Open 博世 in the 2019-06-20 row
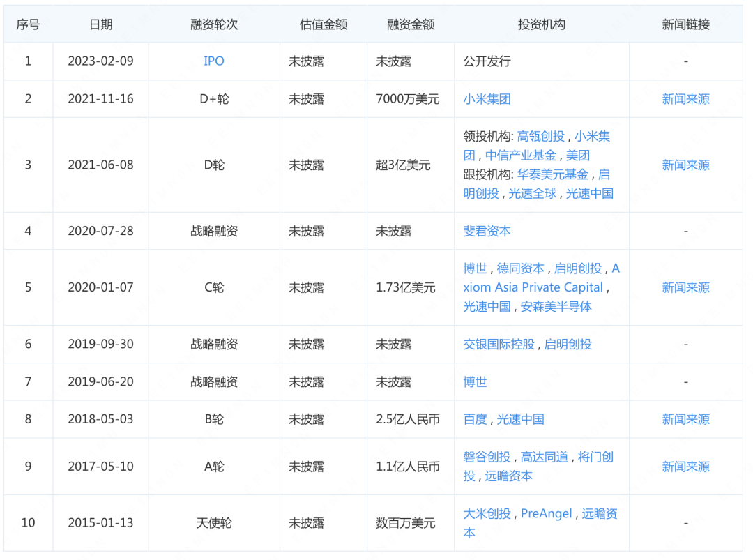 click(x=475, y=382)
